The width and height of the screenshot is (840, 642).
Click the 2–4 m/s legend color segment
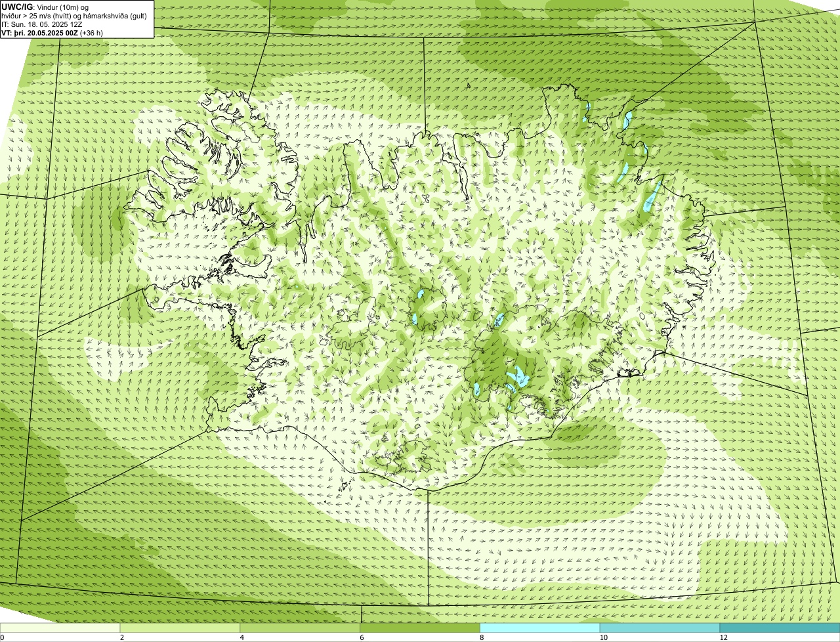tap(180, 628)
